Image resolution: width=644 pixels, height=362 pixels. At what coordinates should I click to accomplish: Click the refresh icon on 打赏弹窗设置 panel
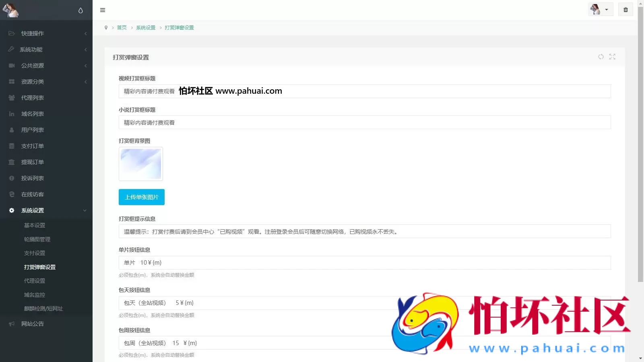click(x=601, y=57)
